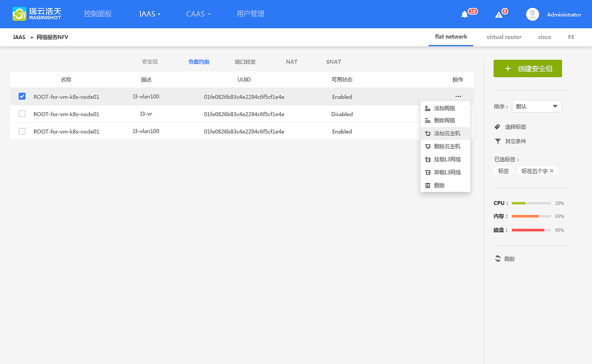Click the 挂载L3网络 icon in the menu

[428, 160]
